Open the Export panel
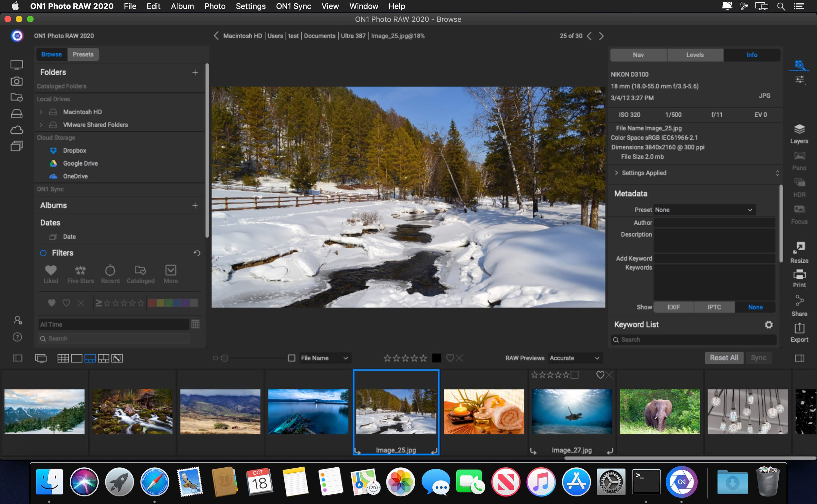817x504 pixels. click(799, 332)
